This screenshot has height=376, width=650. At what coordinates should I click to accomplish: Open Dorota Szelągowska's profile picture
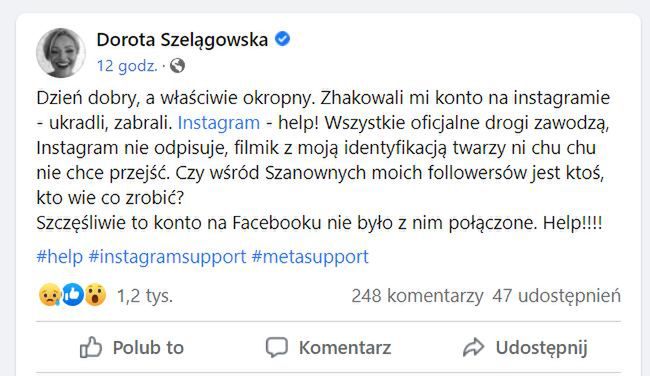coord(61,53)
